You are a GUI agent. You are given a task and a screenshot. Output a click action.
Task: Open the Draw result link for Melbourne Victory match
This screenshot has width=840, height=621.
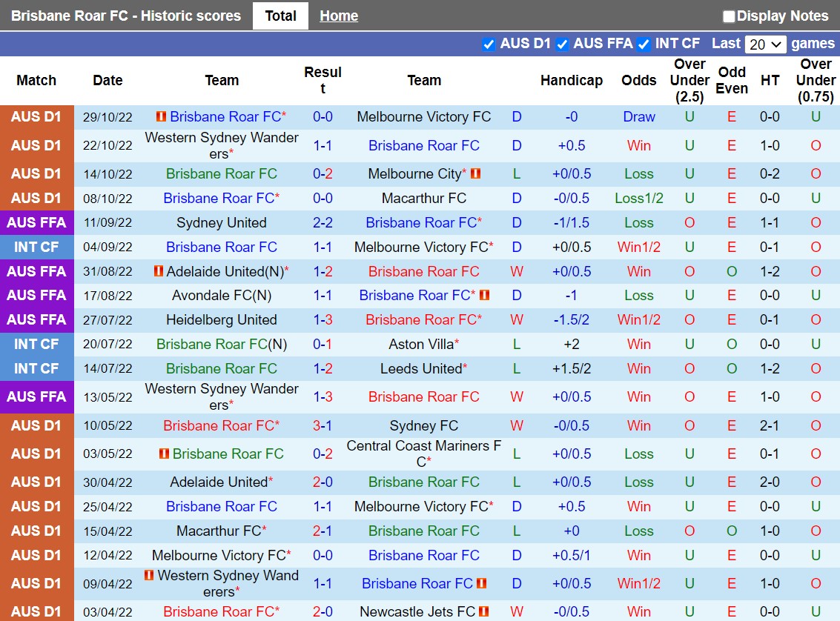click(638, 116)
